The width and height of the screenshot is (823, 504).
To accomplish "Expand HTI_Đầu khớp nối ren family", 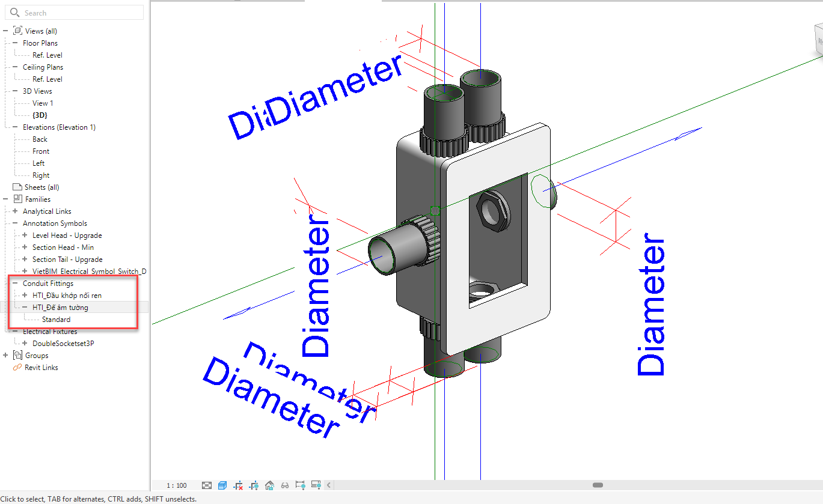I will (25, 295).
